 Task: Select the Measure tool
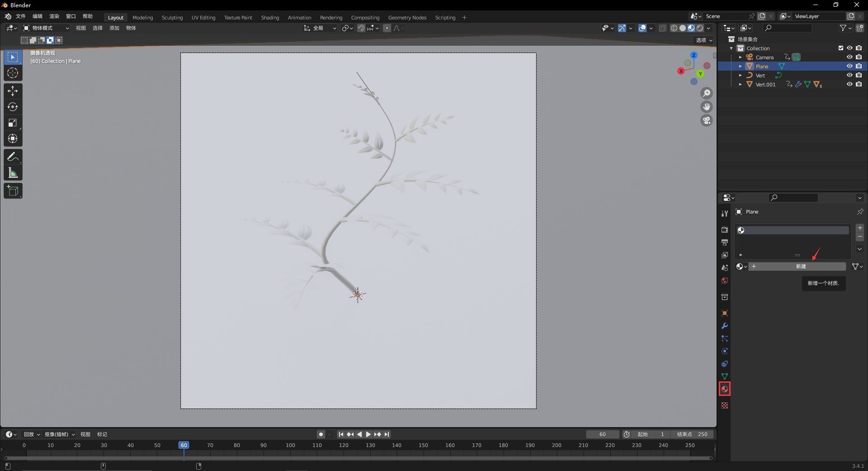coord(13,173)
